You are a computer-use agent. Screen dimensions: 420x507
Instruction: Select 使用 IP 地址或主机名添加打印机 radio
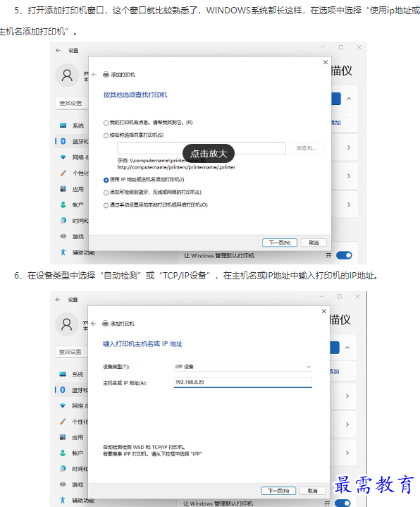(106, 180)
